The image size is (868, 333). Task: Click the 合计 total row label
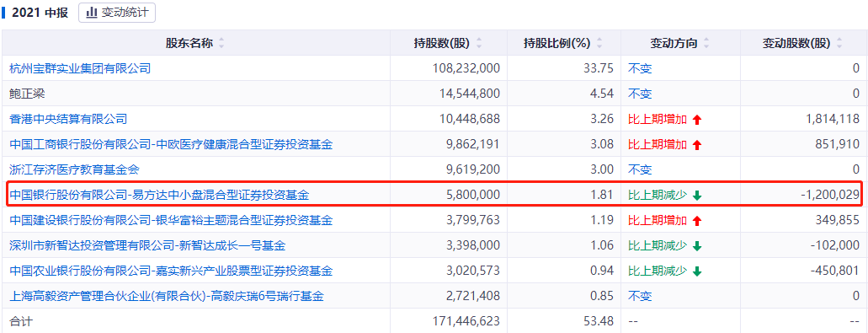(21, 321)
